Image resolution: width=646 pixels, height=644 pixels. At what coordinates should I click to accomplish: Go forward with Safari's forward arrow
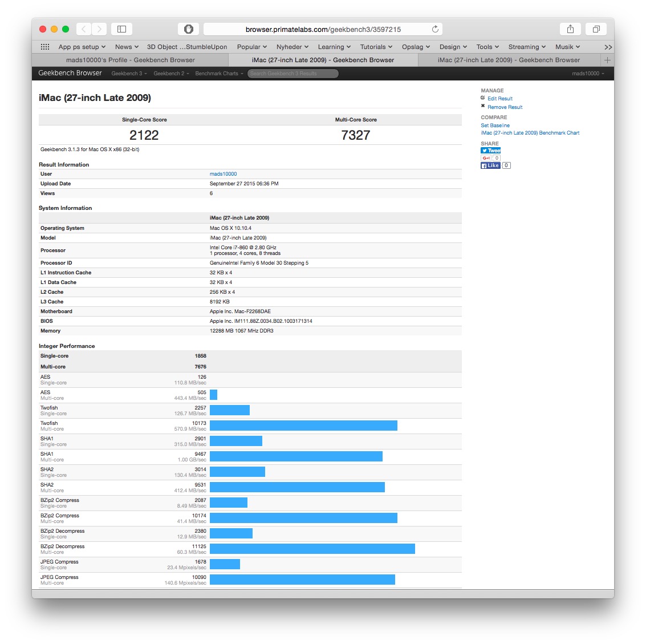tap(99, 29)
